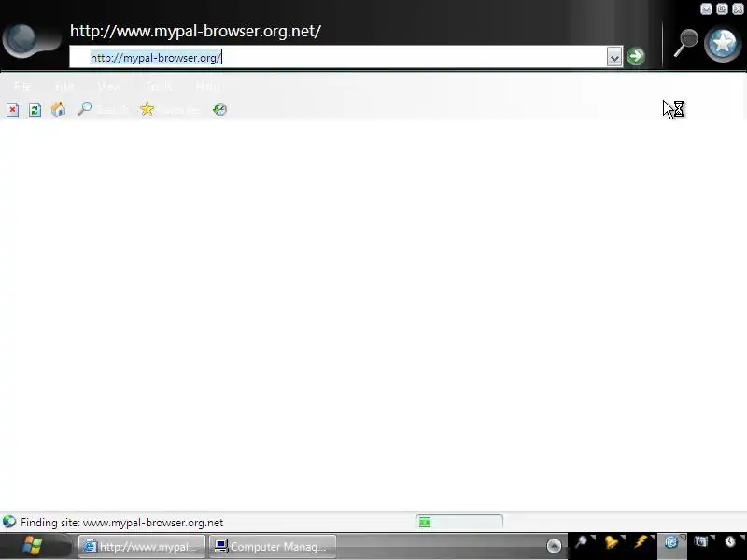The image size is (747, 560).
Task: Switch to Computer Management taskbar button
Action: [x=273, y=546]
